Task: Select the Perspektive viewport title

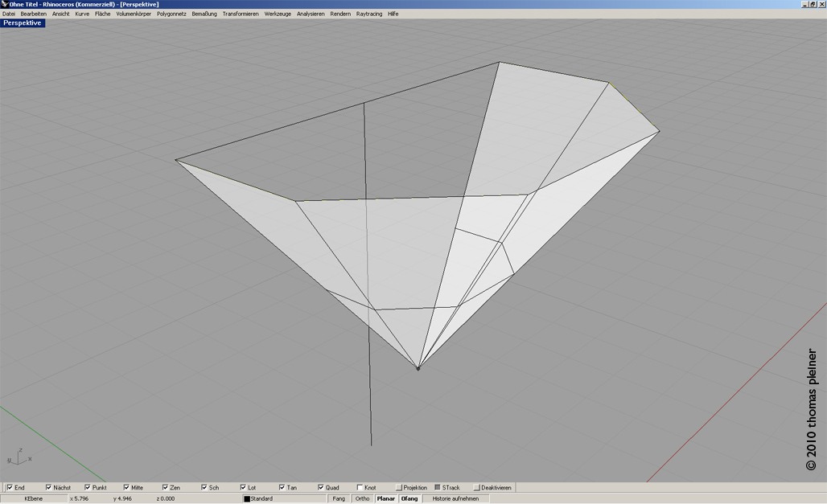Action: [x=23, y=23]
